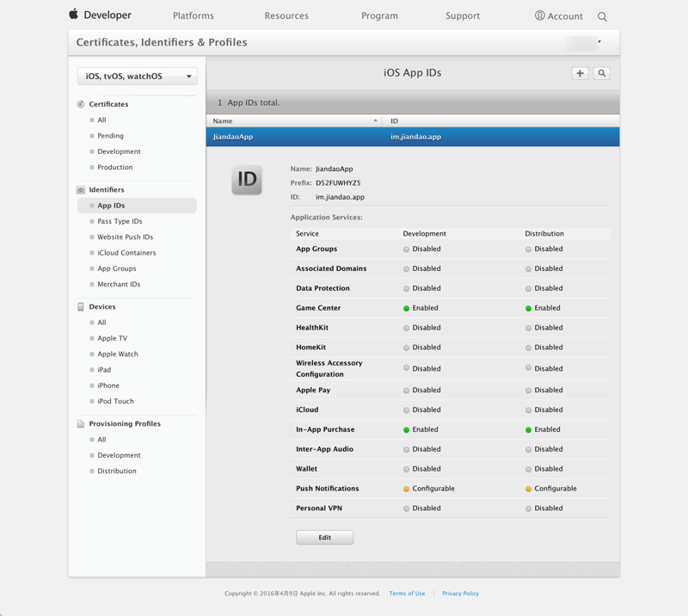Click the Edit button

pyautogui.click(x=325, y=538)
